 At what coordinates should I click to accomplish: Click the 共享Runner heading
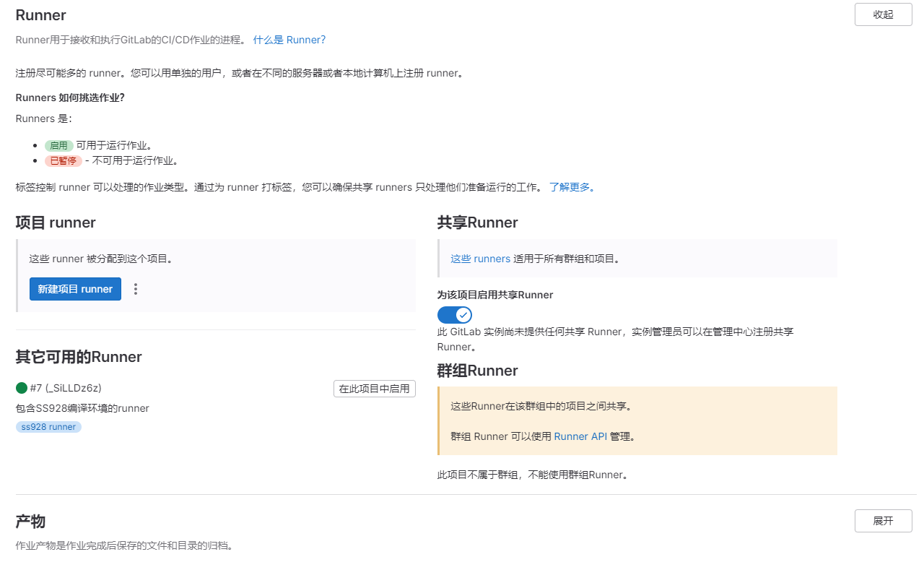click(477, 223)
